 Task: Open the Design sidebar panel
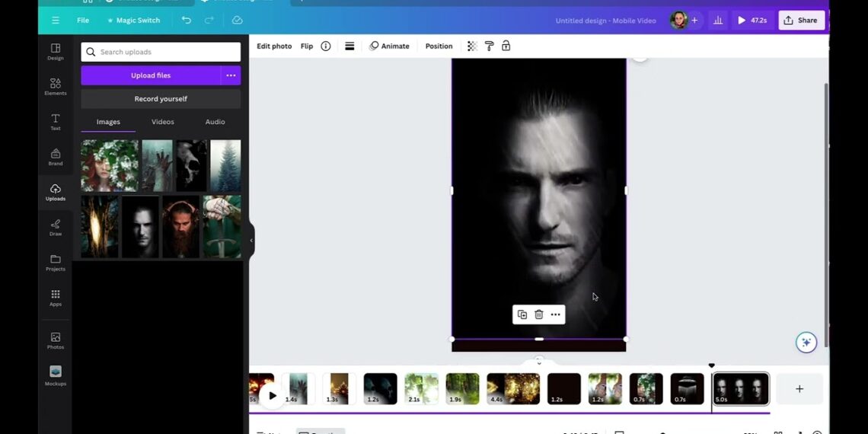[x=56, y=52]
